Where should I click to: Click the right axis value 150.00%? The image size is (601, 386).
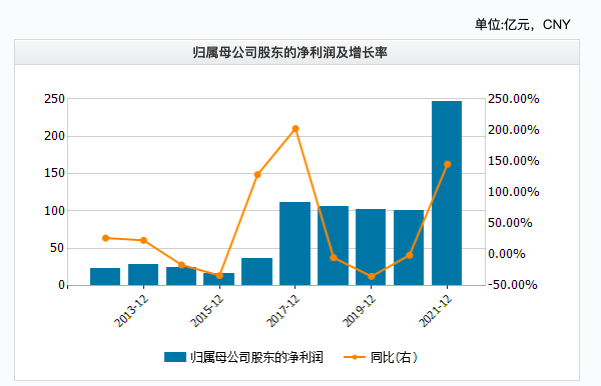(514, 161)
